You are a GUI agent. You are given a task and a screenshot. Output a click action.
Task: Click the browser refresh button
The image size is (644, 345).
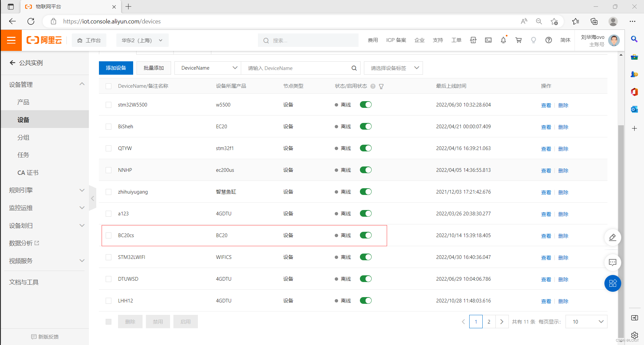point(31,21)
